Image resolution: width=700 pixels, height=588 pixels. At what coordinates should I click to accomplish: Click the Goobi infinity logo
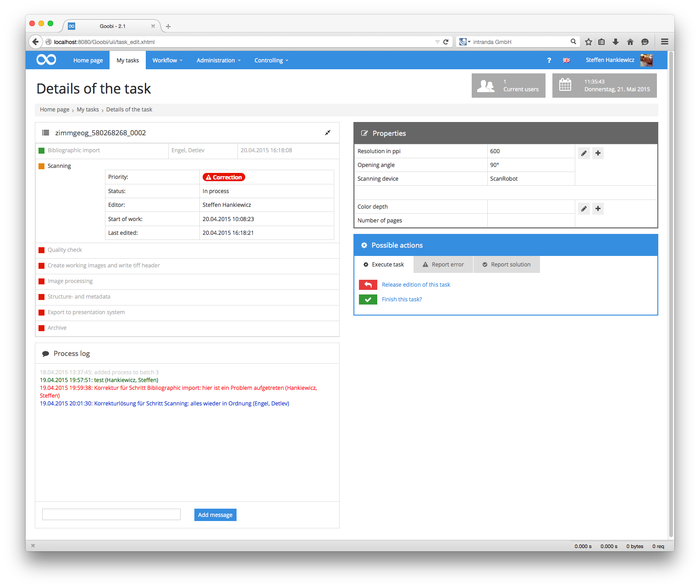(x=46, y=60)
